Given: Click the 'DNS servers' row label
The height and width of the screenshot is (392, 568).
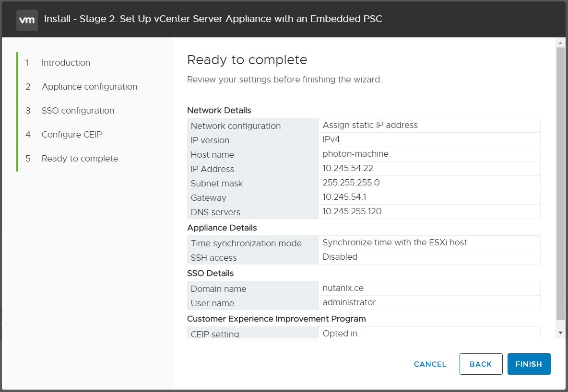Looking at the screenshot, I should pyautogui.click(x=215, y=212).
